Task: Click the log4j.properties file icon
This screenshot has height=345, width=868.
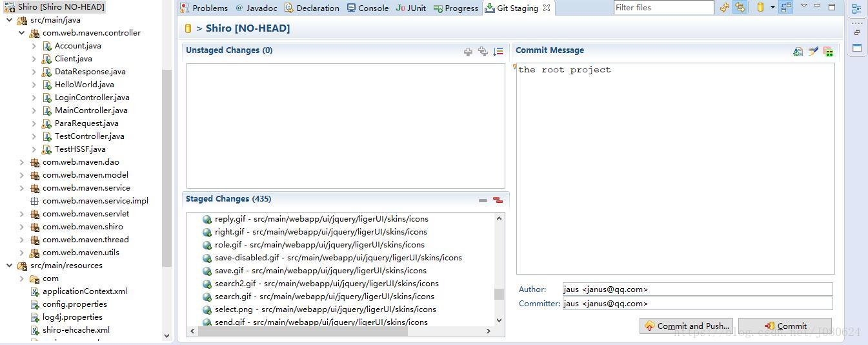Action: pos(35,317)
